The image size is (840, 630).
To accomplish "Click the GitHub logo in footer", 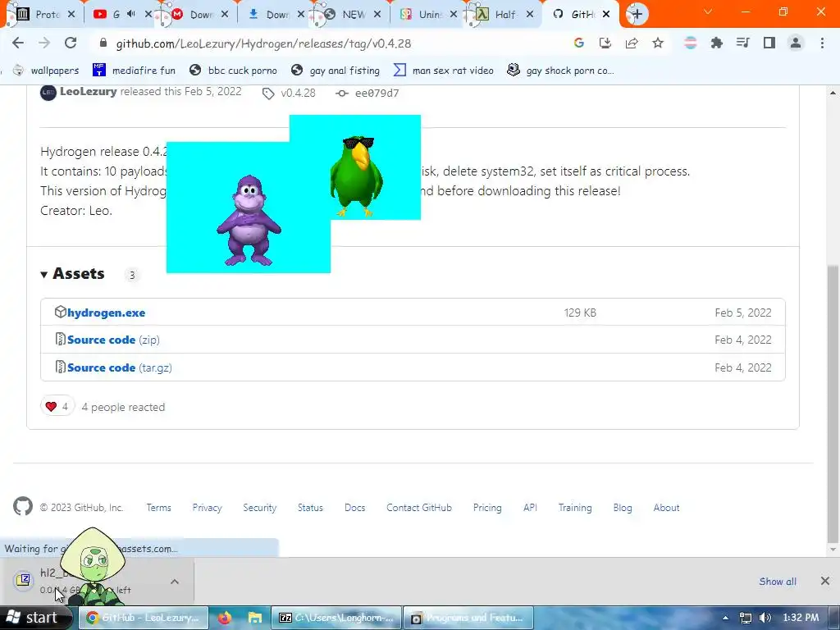I will [x=22, y=507].
